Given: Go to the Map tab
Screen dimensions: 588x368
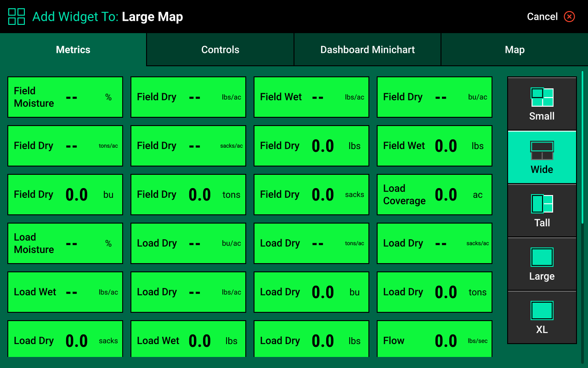Looking at the screenshot, I should click(x=514, y=50).
